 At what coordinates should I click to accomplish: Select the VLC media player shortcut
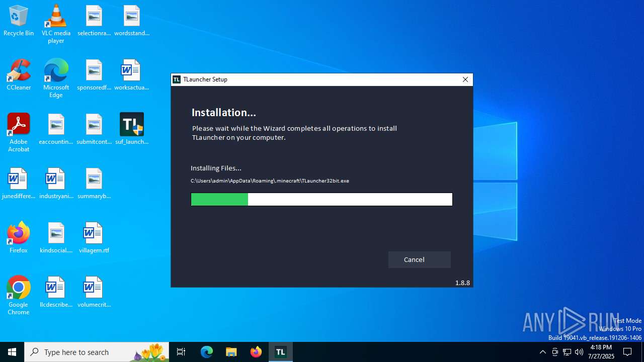point(56,24)
